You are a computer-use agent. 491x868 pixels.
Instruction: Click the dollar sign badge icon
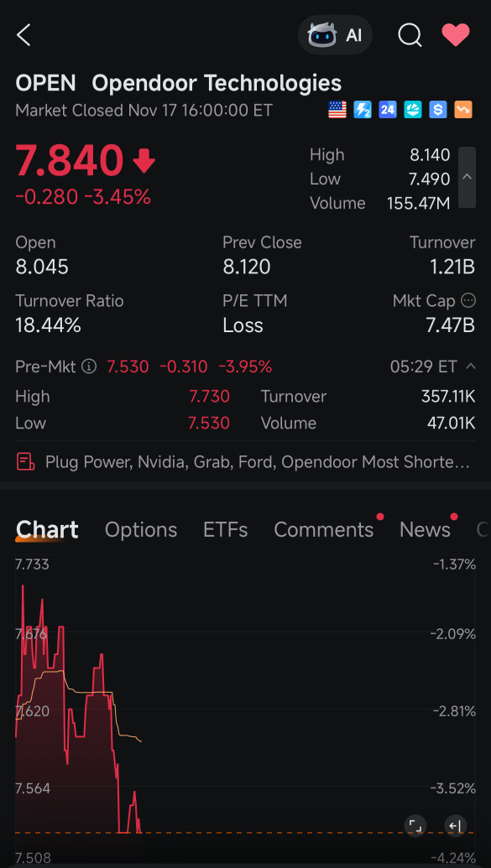[437, 109]
